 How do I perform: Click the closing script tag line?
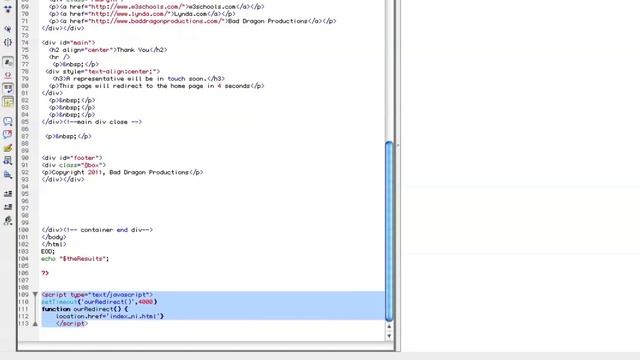coord(72,323)
